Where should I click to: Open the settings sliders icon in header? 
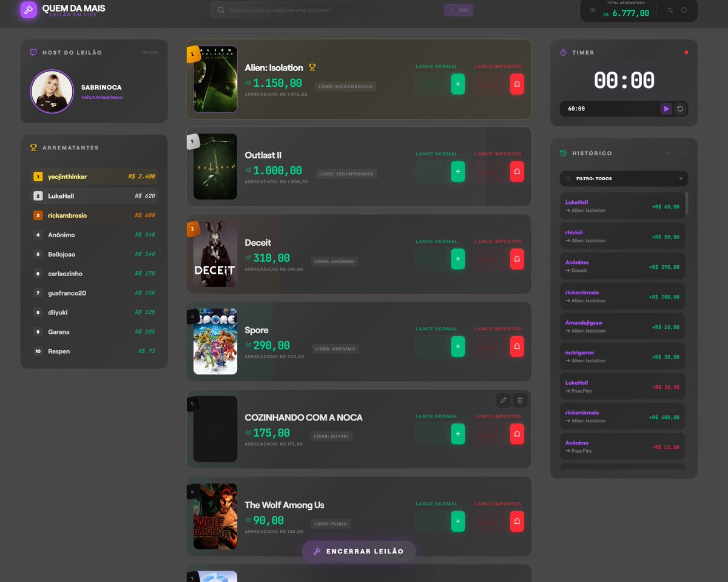670,10
